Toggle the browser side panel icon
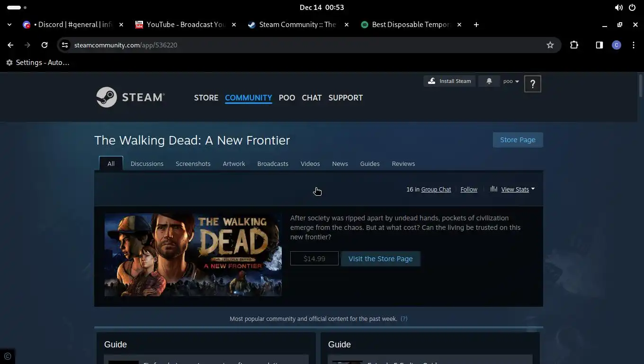Viewport: 644px width, 364px height. coord(599,45)
